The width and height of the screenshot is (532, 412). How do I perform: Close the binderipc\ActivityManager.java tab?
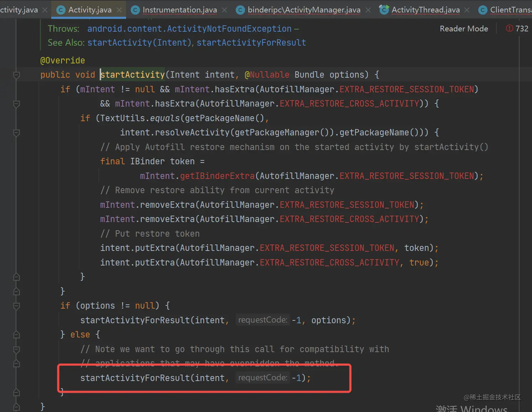(x=368, y=10)
